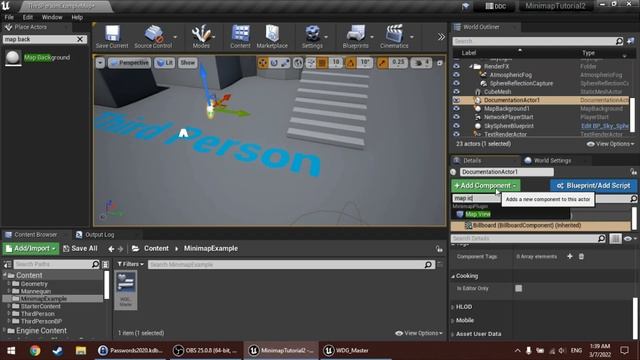This screenshot has height=360, width=640.
Task: Expand the HLOD details section
Action: pos(453,307)
